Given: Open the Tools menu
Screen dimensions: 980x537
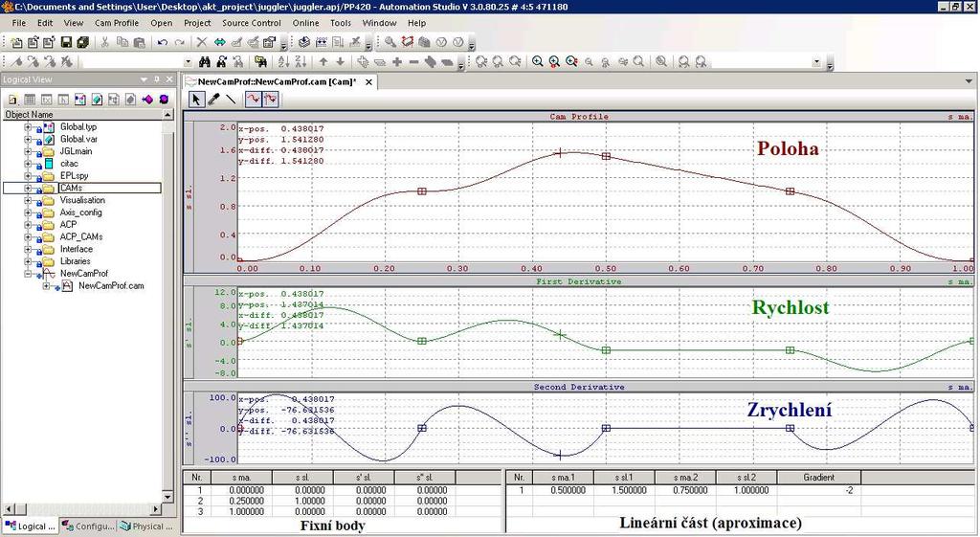Looking at the screenshot, I should (x=341, y=23).
